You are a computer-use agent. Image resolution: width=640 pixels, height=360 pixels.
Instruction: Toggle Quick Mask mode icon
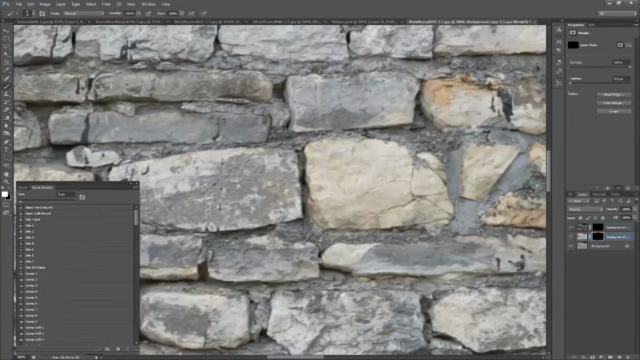[6, 204]
